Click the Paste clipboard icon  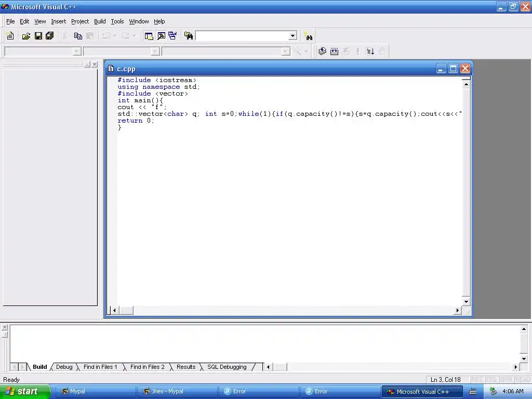click(x=90, y=36)
